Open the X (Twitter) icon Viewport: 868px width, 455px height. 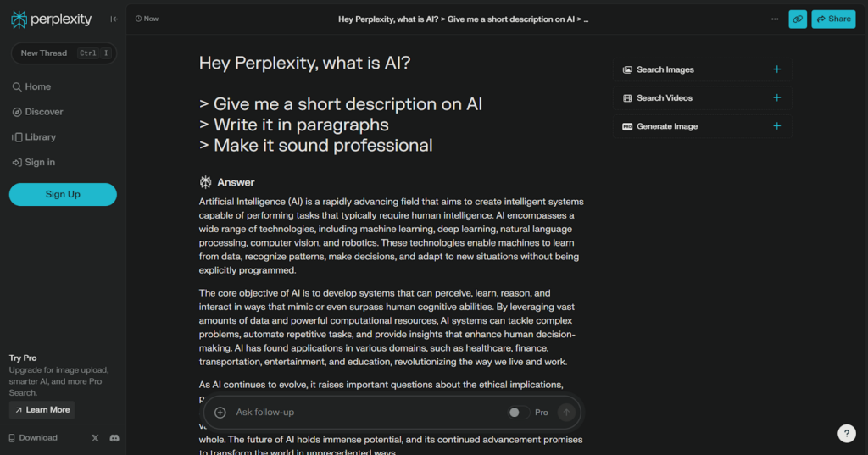(95, 438)
